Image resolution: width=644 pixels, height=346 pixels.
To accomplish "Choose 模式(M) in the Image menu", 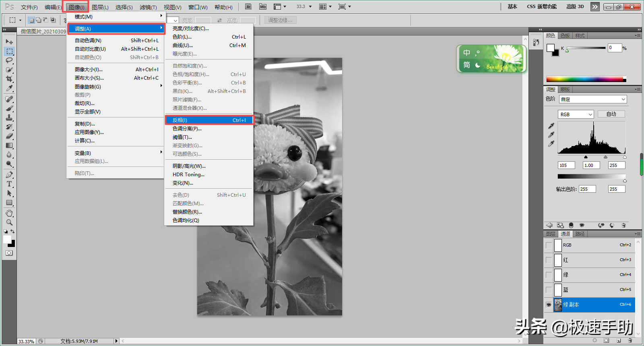I will 116,17.
